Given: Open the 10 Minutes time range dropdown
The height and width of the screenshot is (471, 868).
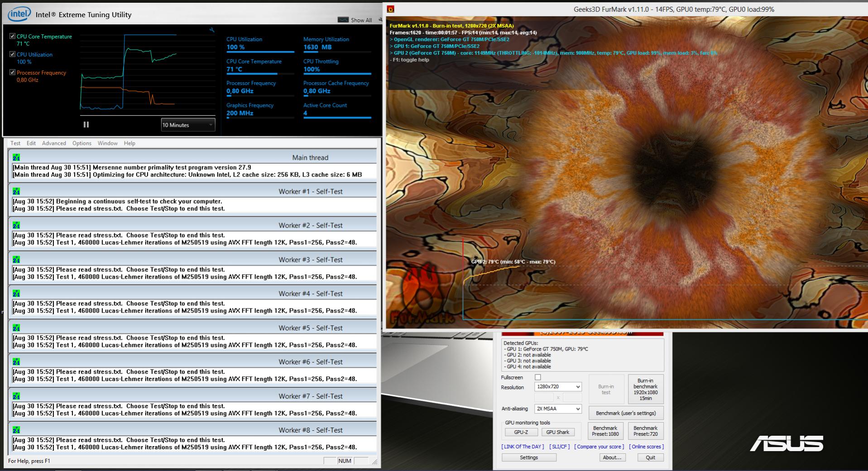Looking at the screenshot, I should (x=188, y=125).
